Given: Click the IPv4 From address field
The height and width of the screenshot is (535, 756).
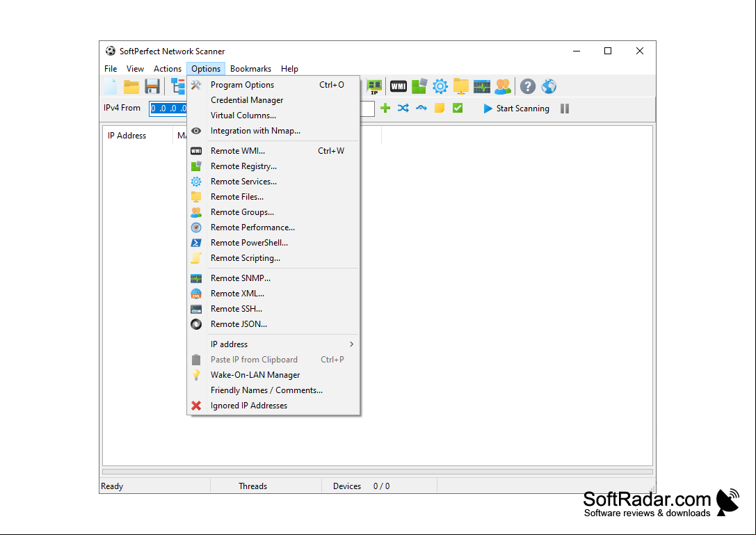Looking at the screenshot, I should (x=168, y=109).
